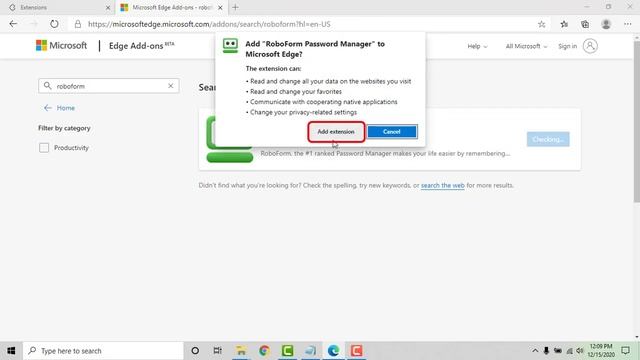The width and height of the screenshot is (640, 360).
Task: Launch Chrome from taskbar
Action: 264,351
